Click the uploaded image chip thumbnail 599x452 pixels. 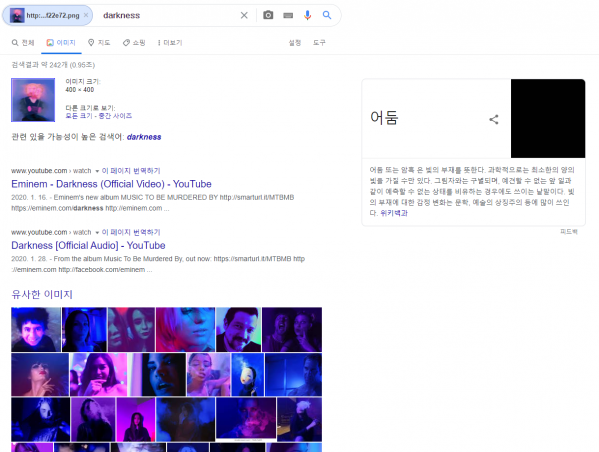pos(17,15)
